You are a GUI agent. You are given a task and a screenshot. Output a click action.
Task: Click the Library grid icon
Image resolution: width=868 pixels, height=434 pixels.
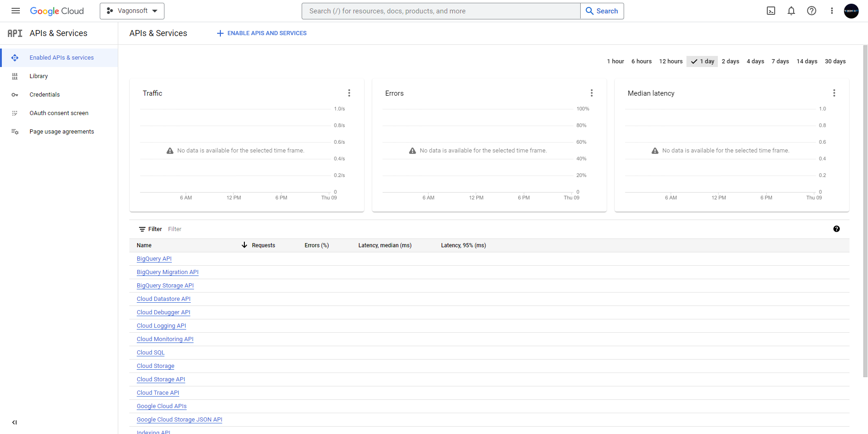click(x=15, y=76)
